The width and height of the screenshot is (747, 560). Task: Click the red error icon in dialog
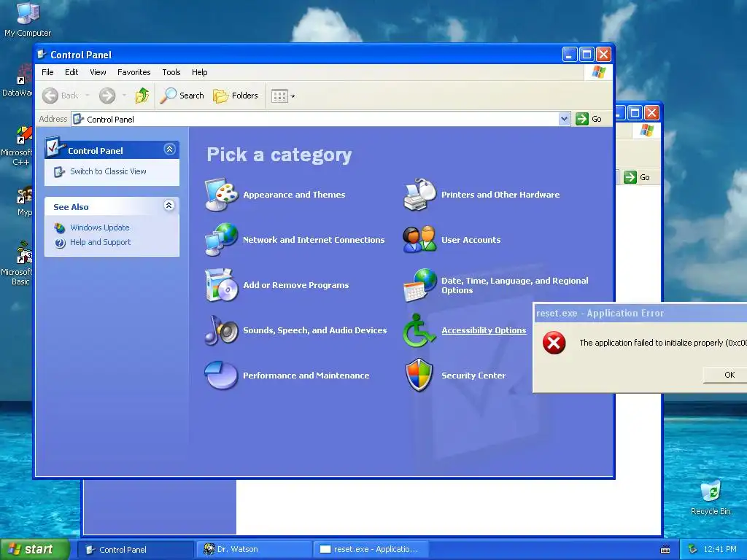pyautogui.click(x=554, y=343)
